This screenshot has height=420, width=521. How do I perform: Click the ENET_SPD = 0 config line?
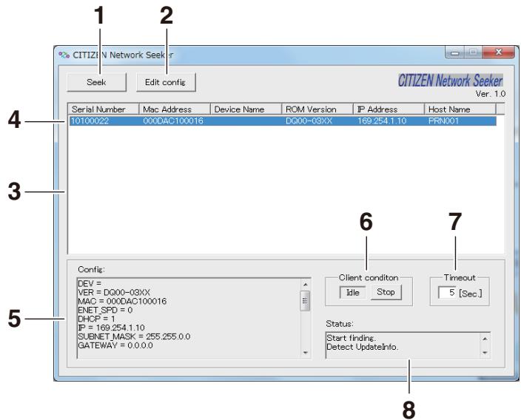click(105, 310)
